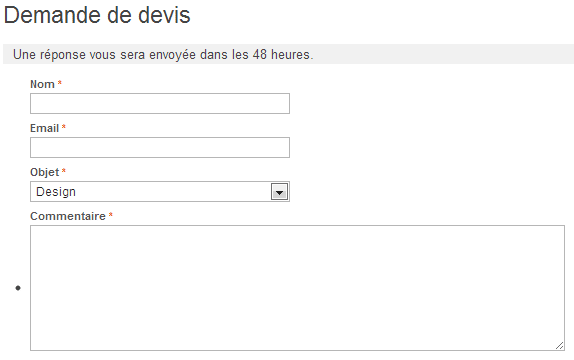The image size is (574, 360).
Task: Click the Nom text input field
Action: coord(160,103)
